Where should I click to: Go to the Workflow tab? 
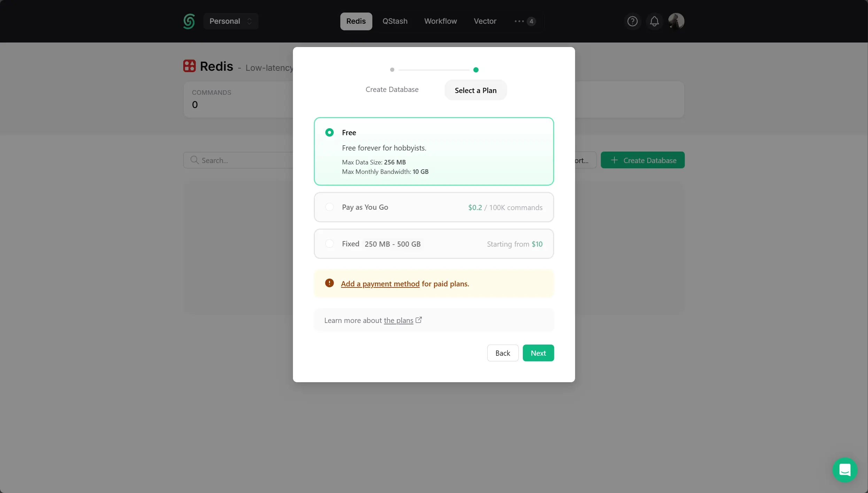[440, 21]
